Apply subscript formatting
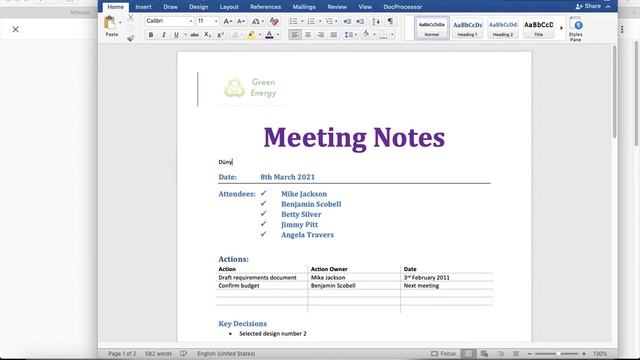Viewport: 640px width, 360px height. pos(207,35)
